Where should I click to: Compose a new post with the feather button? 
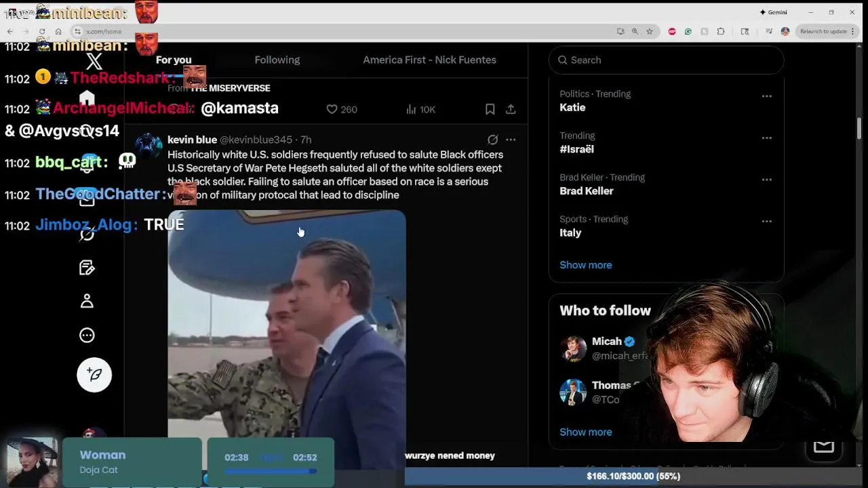click(x=94, y=375)
